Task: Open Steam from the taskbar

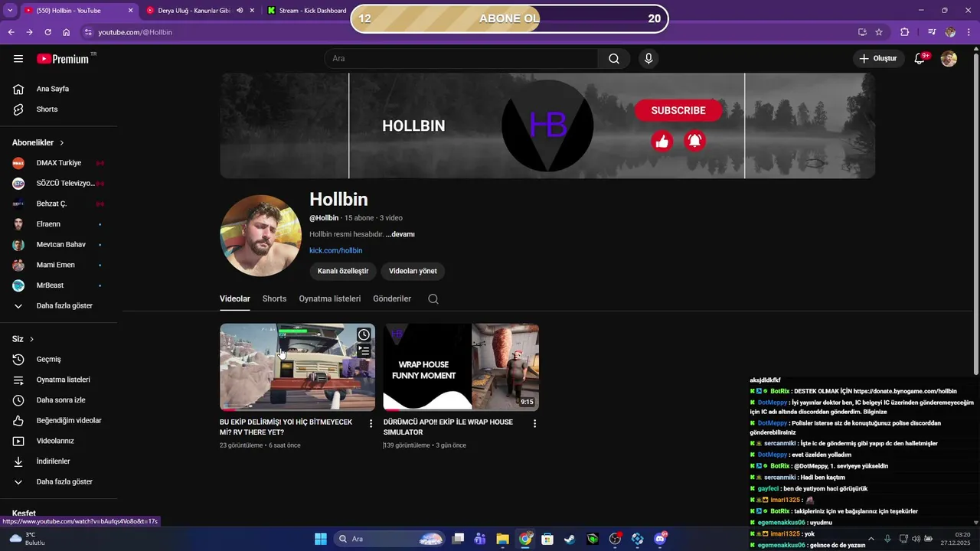Action: 570,539
